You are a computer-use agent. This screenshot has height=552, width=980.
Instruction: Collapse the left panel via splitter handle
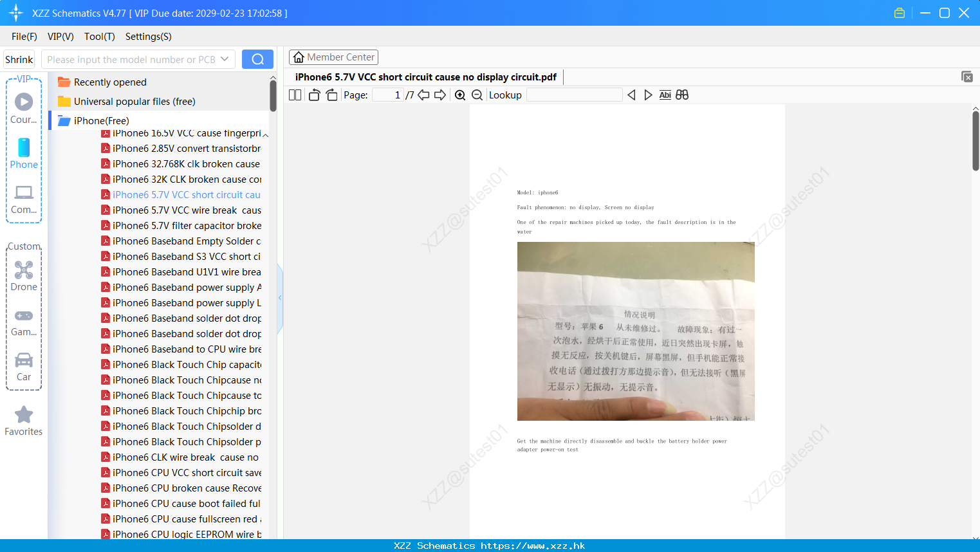pyautogui.click(x=280, y=298)
